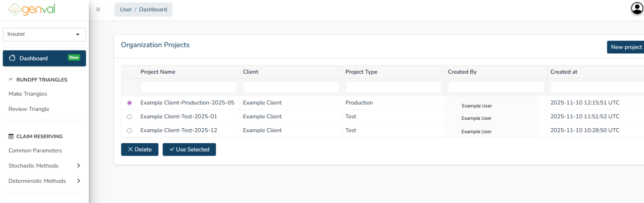This screenshot has height=203, width=644.
Task: Toggle the hamburger sidebar menu icon
Action: [x=98, y=9]
